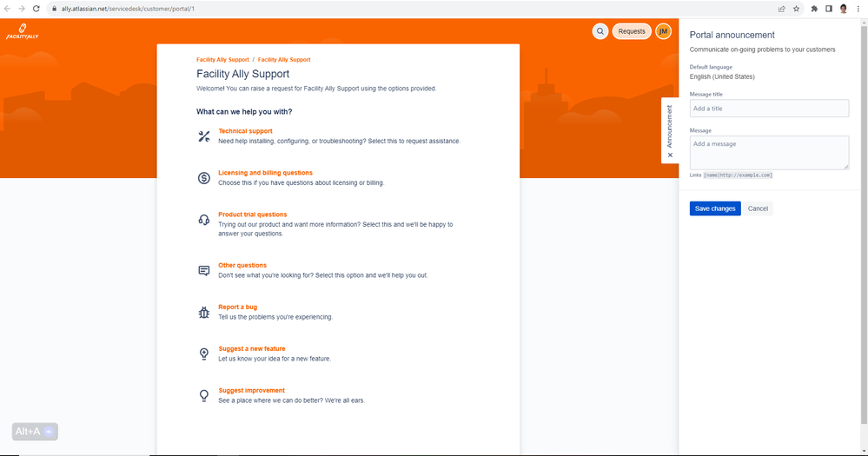The height and width of the screenshot is (456, 868).
Task: Click the Licensing and billing dollar icon
Action: click(x=203, y=178)
